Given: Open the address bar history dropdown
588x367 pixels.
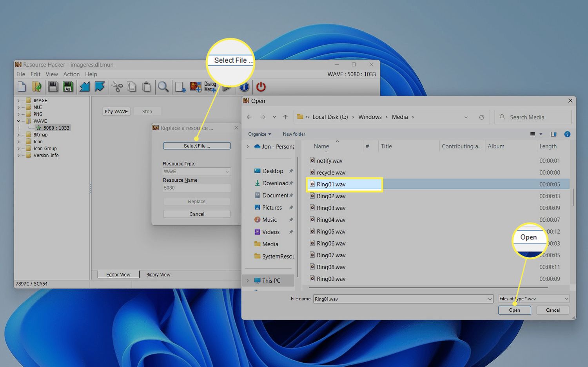Looking at the screenshot, I should click(x=466, y=117).
